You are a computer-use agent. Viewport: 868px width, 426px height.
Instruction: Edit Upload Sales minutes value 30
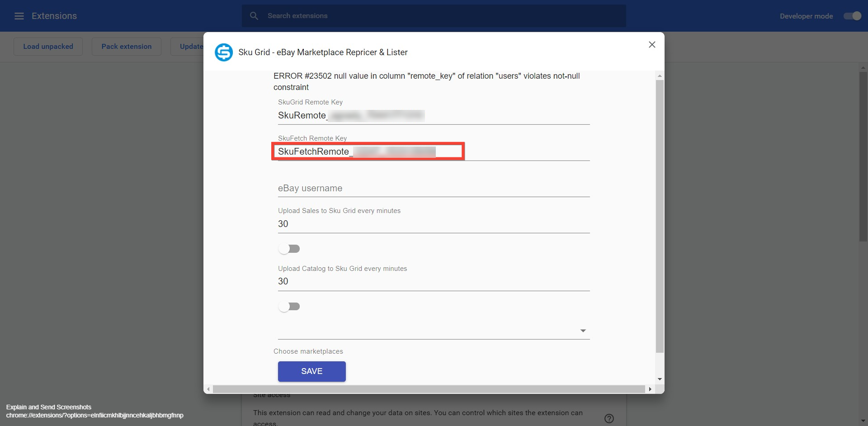click(x=434, y=224)
